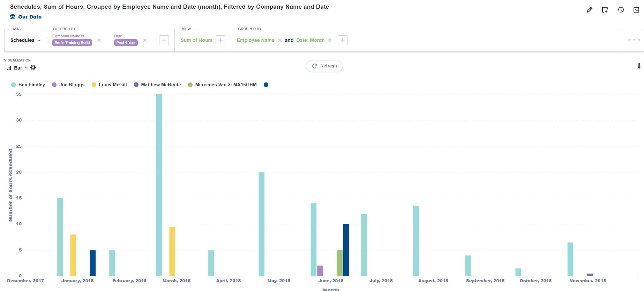Add a new filter with plus button

[x=164, y=40]
